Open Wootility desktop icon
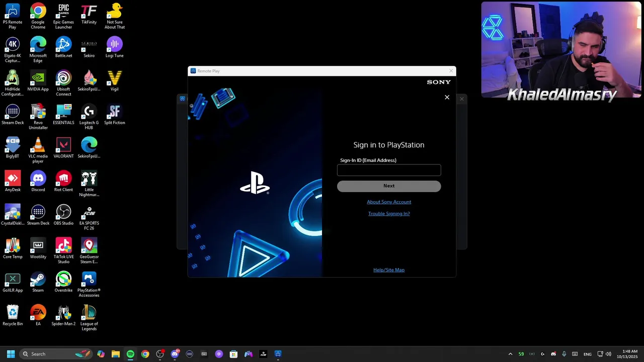This screenshot has width=644, height=362. (38, 249)
